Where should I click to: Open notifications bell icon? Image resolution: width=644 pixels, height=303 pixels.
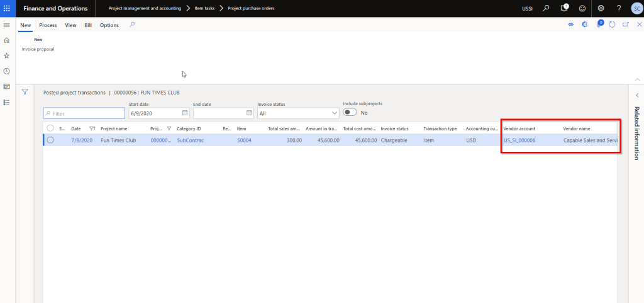564,8
